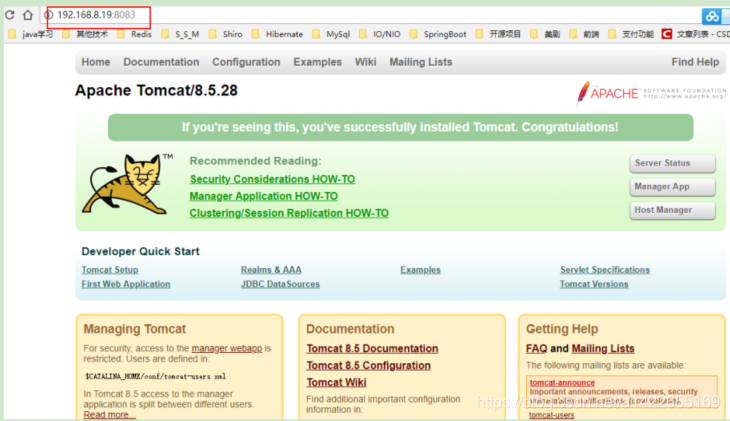The height and width of the screenshot is (421, 730).
Task: Click Read more under Managing Tomcat
Action: [x=109, y=415]
